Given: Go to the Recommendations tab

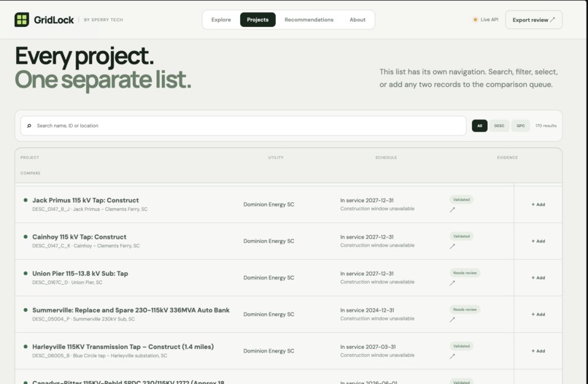Looking at the screenshot, I should pyautogui.click(x=309, y=20).
